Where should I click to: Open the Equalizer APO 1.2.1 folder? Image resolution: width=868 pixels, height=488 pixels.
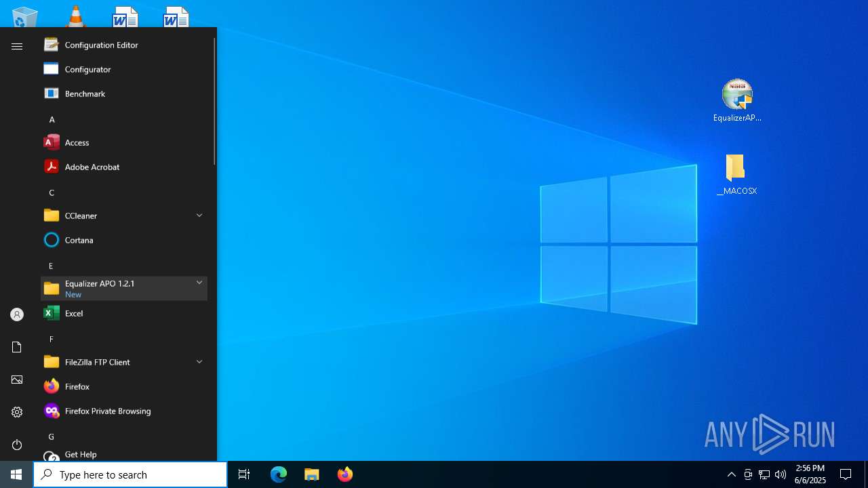tap(124, 289)
